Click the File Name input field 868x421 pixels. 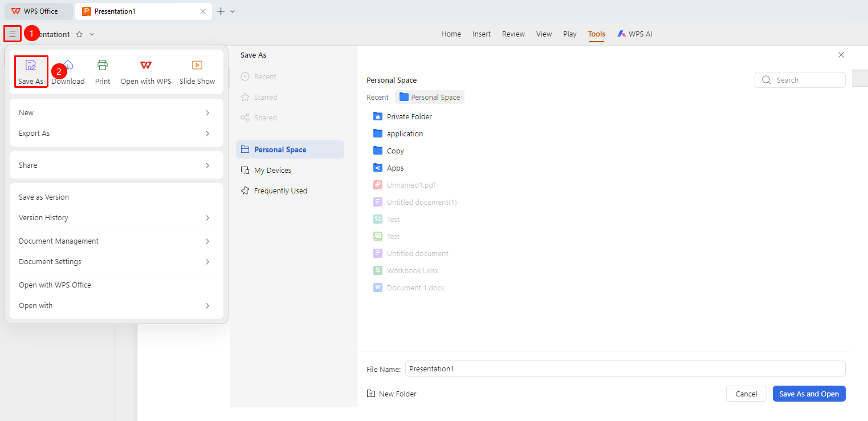point(625,369)
